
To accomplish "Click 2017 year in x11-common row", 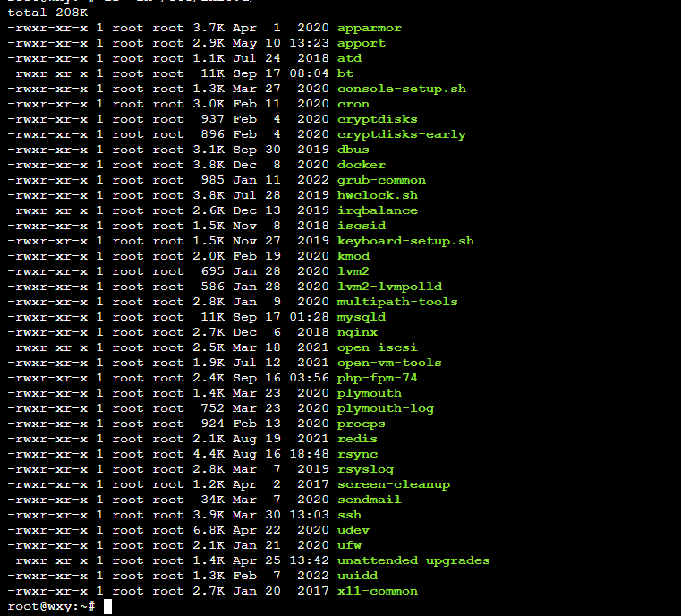I will 313,591.
